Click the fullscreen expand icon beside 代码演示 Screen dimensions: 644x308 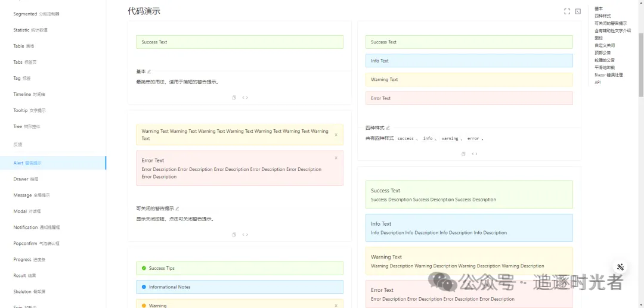point(567,11)
